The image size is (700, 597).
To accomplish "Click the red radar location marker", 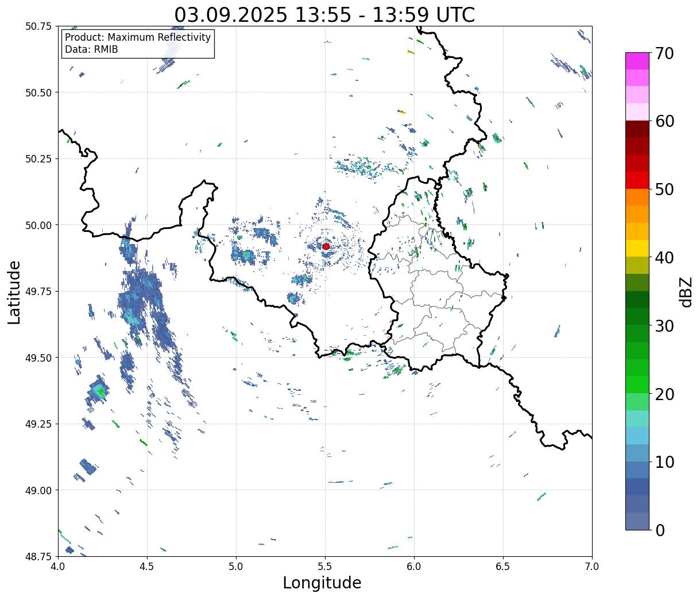I will point(326,246).
